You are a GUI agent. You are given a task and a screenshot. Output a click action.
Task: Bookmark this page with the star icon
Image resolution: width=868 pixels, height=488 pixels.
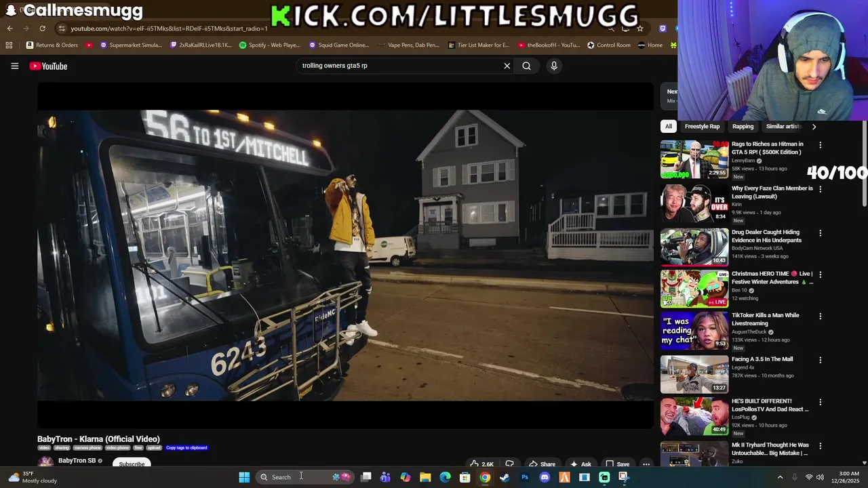(x=639, y=28)
